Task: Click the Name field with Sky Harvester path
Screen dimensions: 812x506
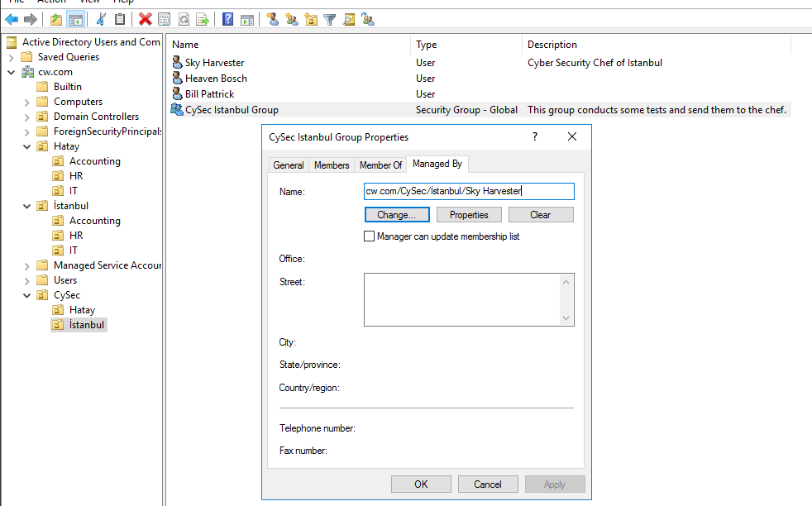Action: pyautogui.click(x=469, y=192)
